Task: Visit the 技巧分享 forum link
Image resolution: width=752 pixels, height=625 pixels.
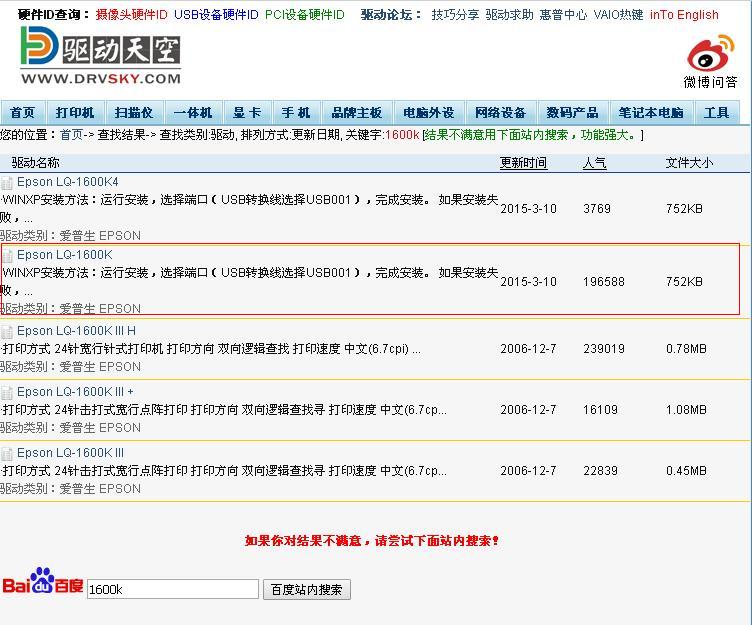Action: (455, 15)
